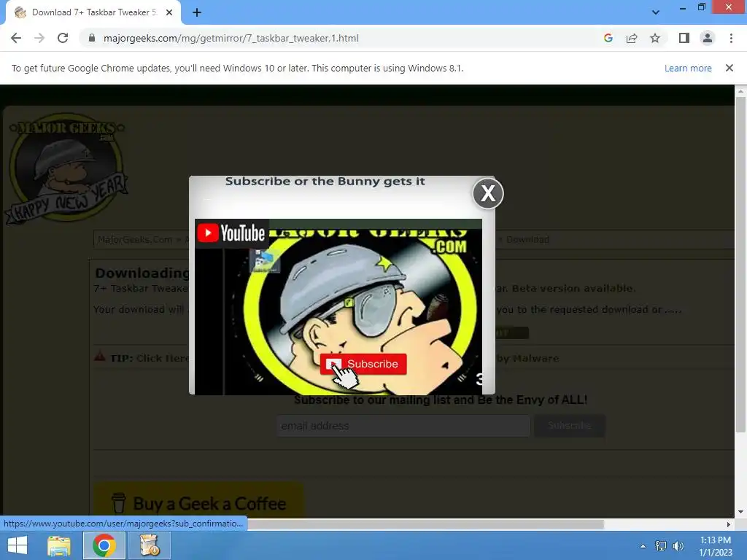Open the Chrome three-dot menu

coord(731,38)
